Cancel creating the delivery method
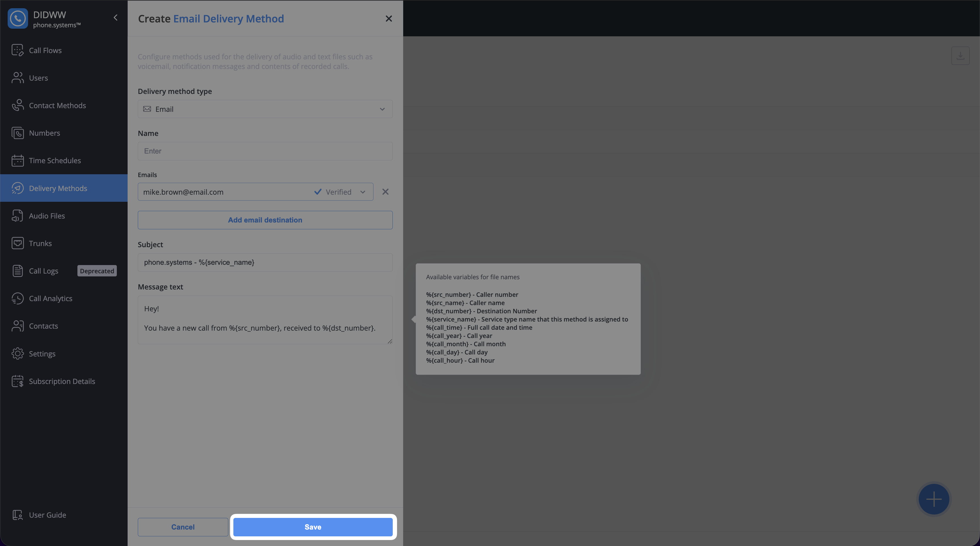The height and width of the screenshot is (546, 980). (183, 527)
